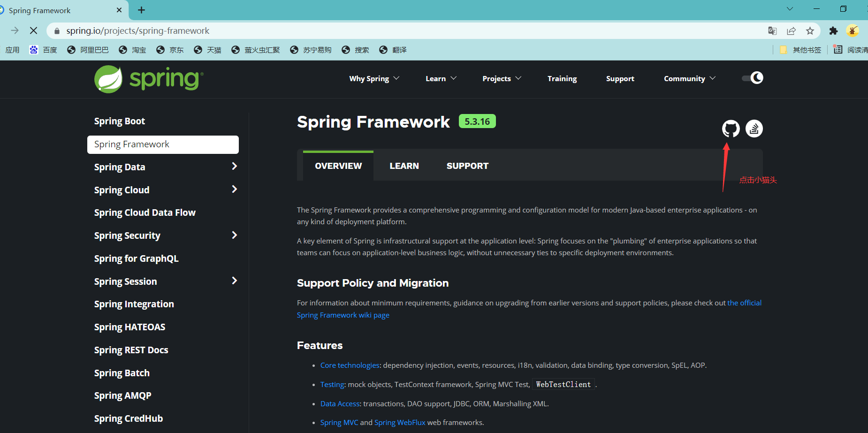Open the Testing feature link
The image size is (868, 433).
point(332,384)
